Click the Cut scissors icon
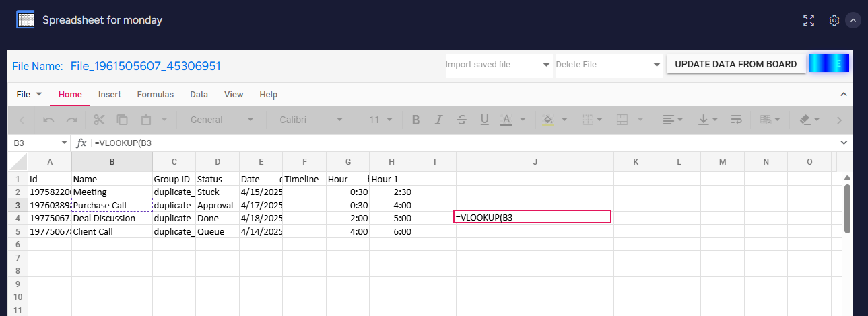Image resolution: width=868 pixels, height=316 pixels. [100, 120]
